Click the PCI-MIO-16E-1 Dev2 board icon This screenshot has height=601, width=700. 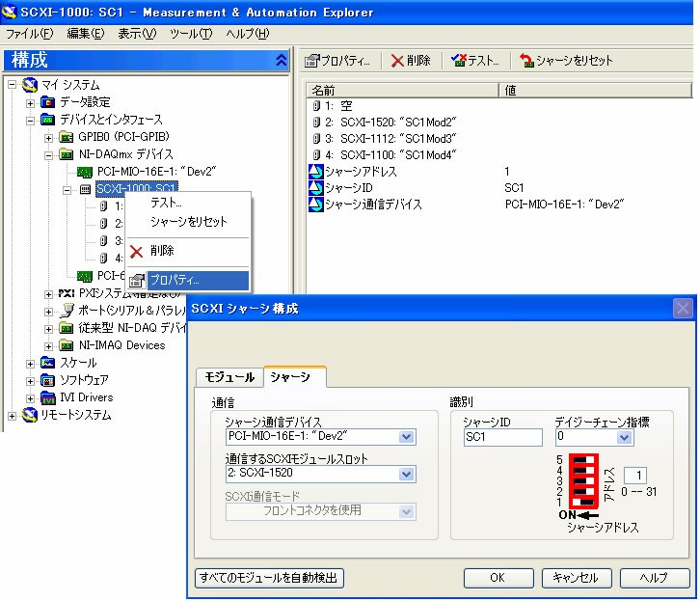[85, 172]
